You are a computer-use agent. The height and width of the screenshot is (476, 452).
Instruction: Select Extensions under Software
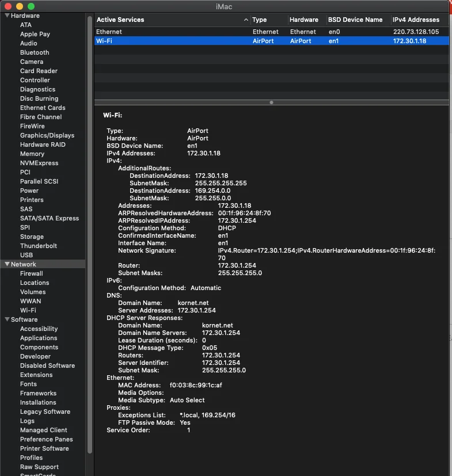click(36, 375)
